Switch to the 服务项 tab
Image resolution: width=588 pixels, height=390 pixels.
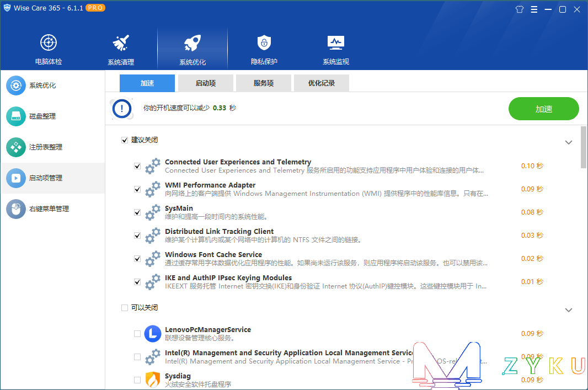coord(264,83)
